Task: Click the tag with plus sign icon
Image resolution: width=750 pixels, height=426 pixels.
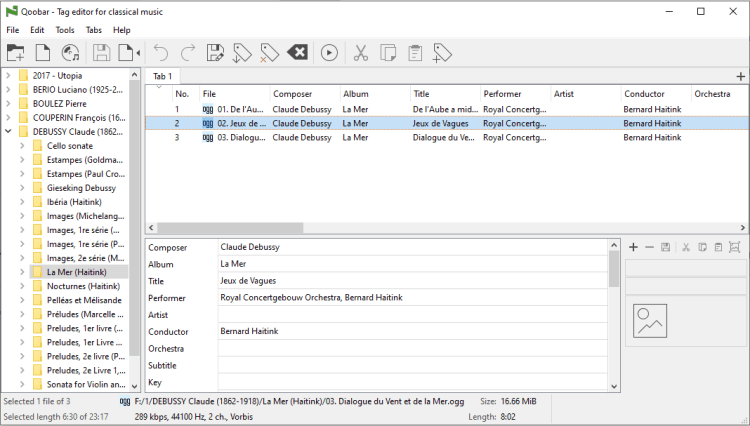Action: tap(442, 53)
